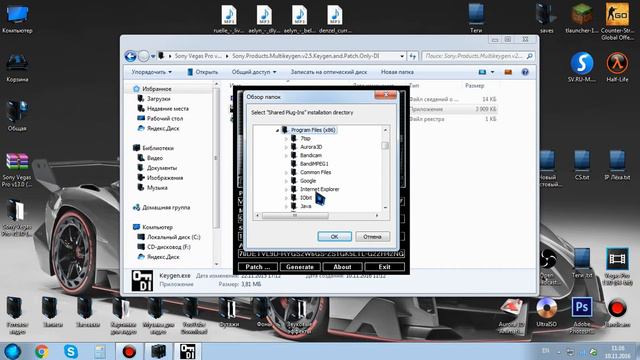Image resolution: width=640 pixels, height=360 pixels.
Task: Expand the Common Files folder node
Action: pos(286,172)
